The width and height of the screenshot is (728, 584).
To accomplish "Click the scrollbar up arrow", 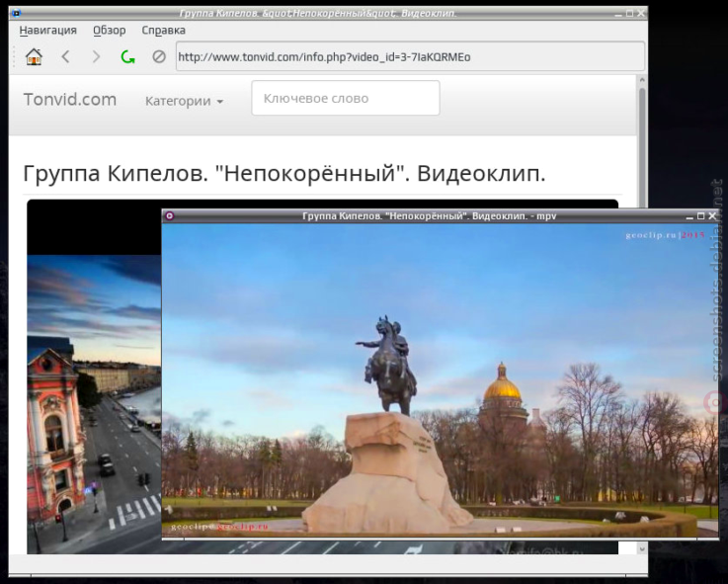I will (642, 80).
